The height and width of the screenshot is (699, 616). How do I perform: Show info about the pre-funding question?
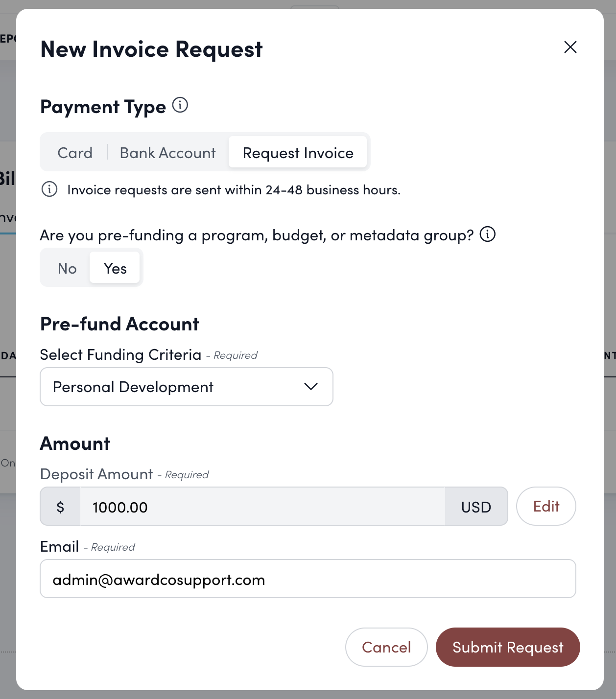[487, 234]
